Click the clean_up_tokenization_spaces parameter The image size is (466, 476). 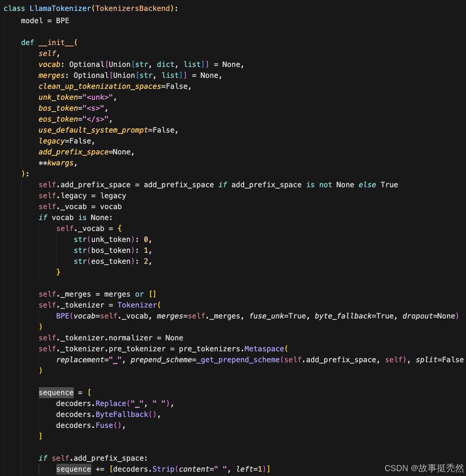point(100,86)
